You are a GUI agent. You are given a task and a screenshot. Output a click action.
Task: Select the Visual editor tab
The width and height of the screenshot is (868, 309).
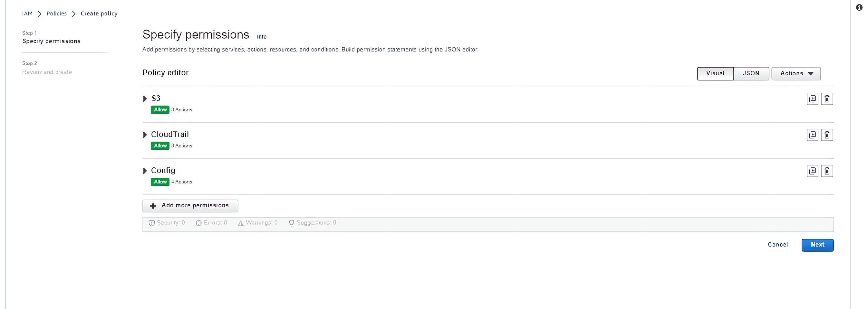715,73
